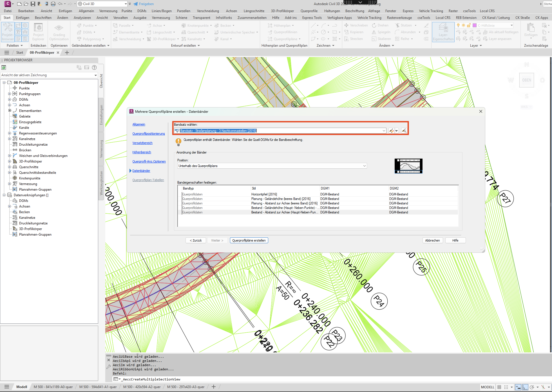Viewport: 552px width, 392px height.
Task: Click the Grading Optimization ribbon tool
Action: [59, 32]
